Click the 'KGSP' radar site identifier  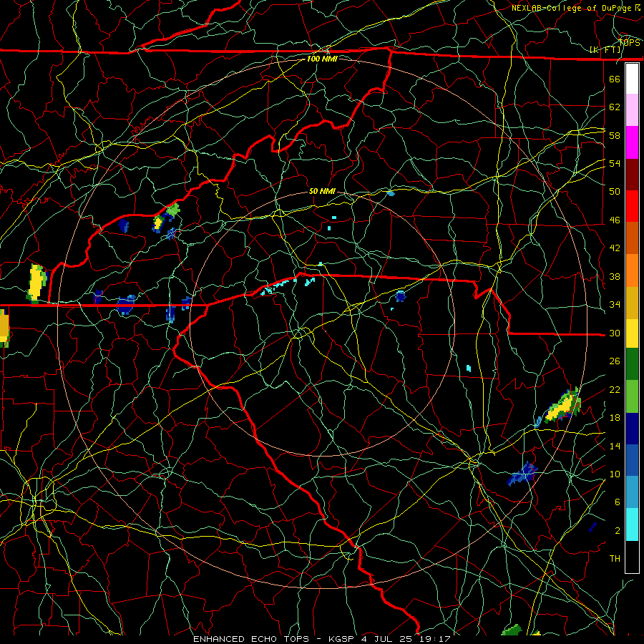click(x=343, y=639)
